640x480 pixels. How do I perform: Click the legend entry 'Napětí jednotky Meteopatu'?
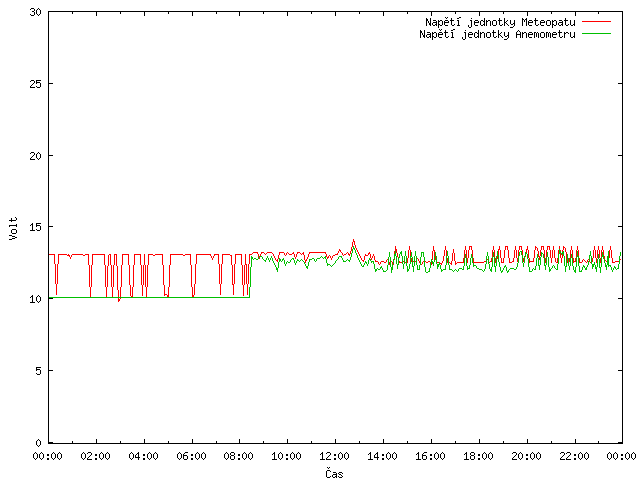tap(500, 22)
